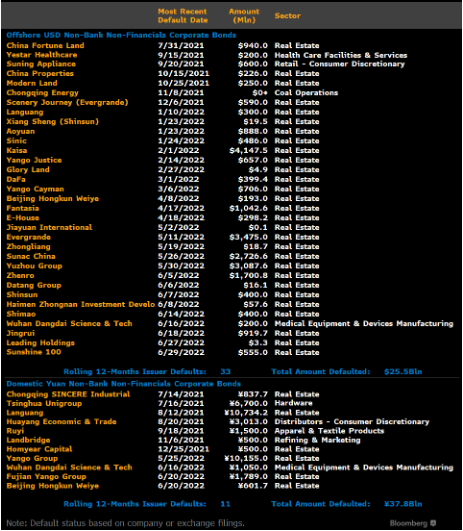Viewport: 463px width, 531px height.
Task: Select Chongqing SINCERE Industrial issuer name
Action: [x=68, y=394]
